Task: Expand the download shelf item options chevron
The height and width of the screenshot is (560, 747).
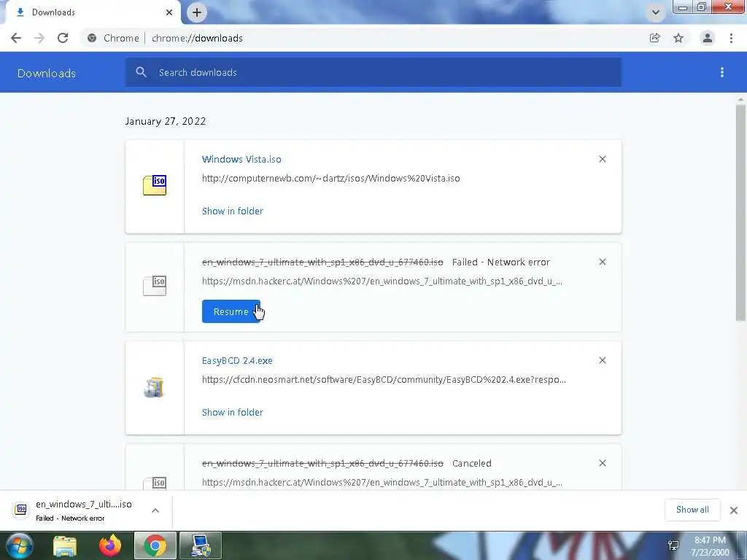Action: tap(155, 510)
